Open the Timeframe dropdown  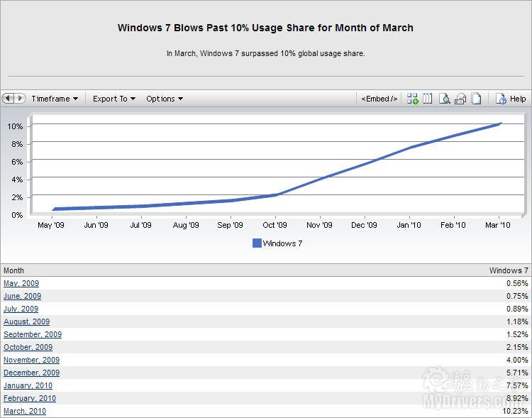[55, 99]
